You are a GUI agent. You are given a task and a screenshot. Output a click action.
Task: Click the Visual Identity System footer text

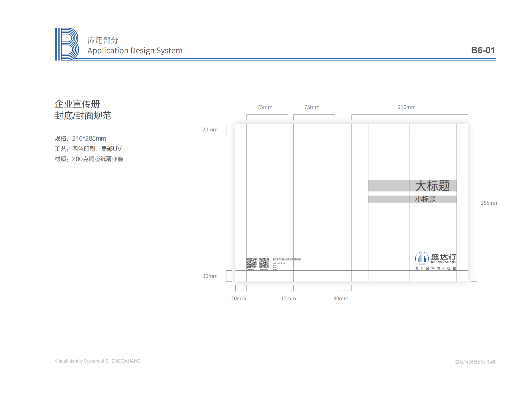click(x=97, y=361)
